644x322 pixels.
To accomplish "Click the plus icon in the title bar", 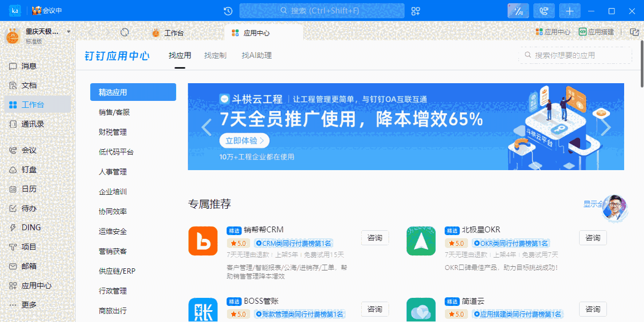I will pyautogui.click(x=569, y=10).
